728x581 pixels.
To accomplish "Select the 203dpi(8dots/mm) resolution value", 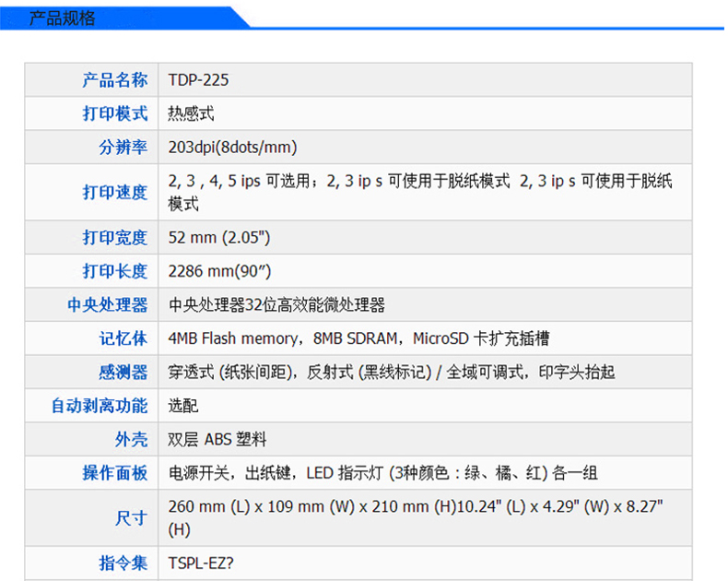I will pyautogui.click(x=232, y=148).
